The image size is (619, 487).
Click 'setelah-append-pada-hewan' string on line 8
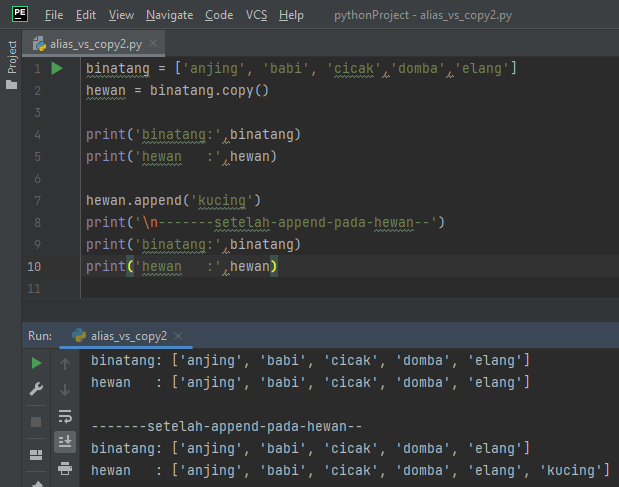314,223
